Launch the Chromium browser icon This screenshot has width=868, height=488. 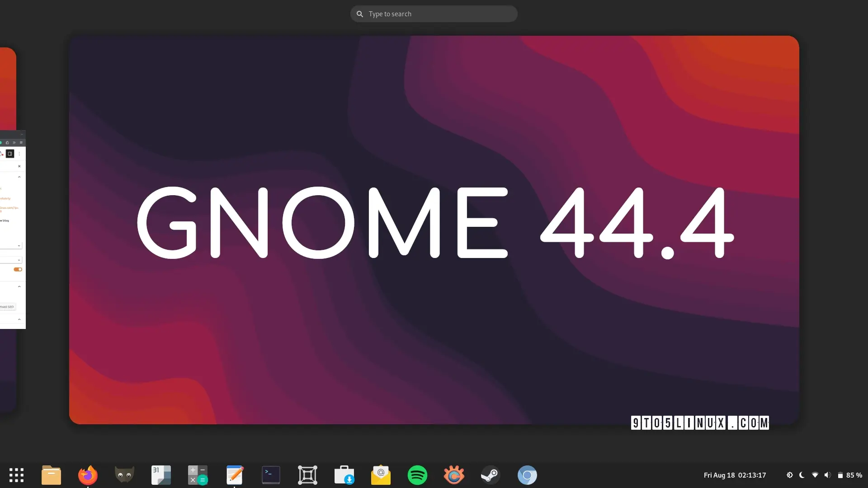pyautogui.click(x=527, y=475)
